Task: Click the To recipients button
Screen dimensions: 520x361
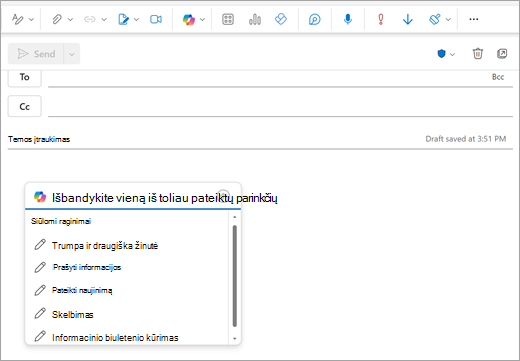Action: [25, 78]
